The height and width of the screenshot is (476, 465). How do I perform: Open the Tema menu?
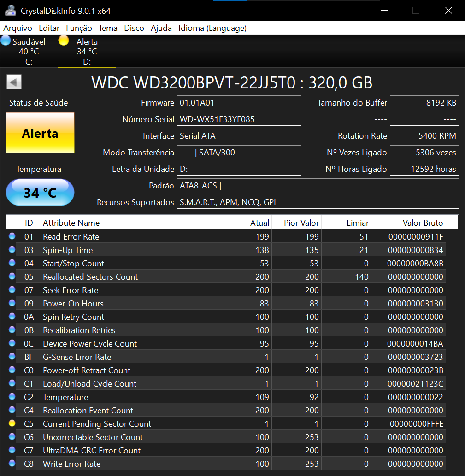pos(108,28)
